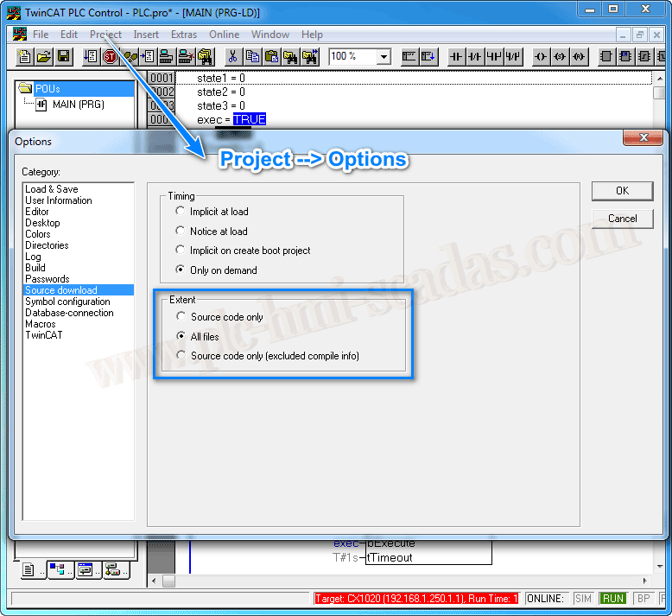
Task: Click the Cut scissors icon
Action: (x=232, y=57)
